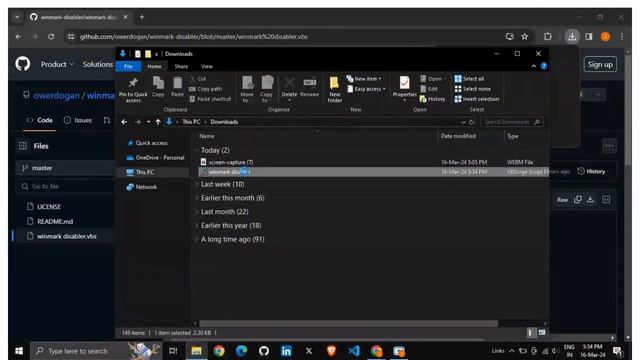Image resolution: width=640 pixels, height=360 pixels.
Task: Click the Paste ribbon icon
Action: pos(177,87)
